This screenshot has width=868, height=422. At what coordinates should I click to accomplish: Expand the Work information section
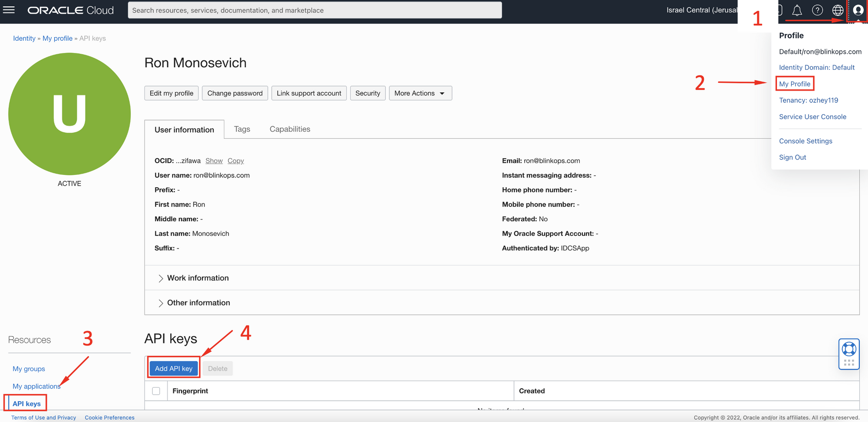193,278
